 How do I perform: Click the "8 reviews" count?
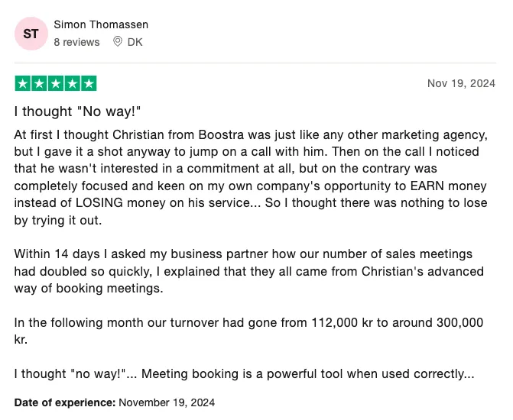coord(76,42)
